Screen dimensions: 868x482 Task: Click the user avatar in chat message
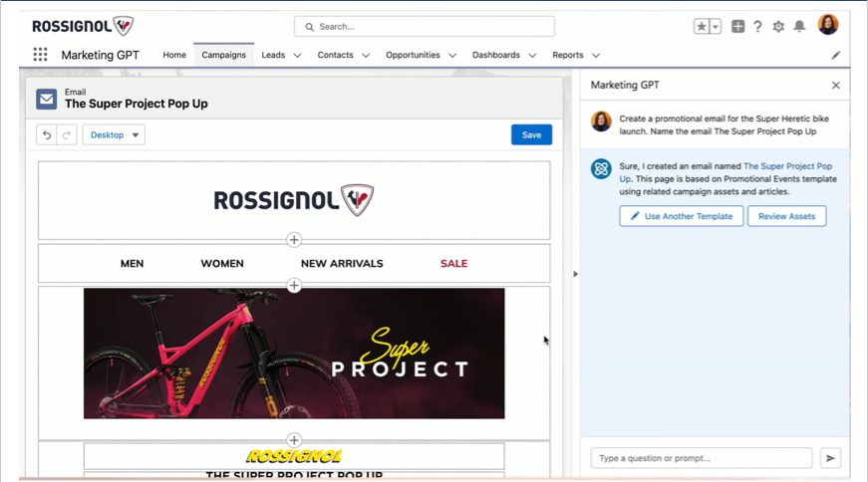pyautogui.click(x=601, y=120)
